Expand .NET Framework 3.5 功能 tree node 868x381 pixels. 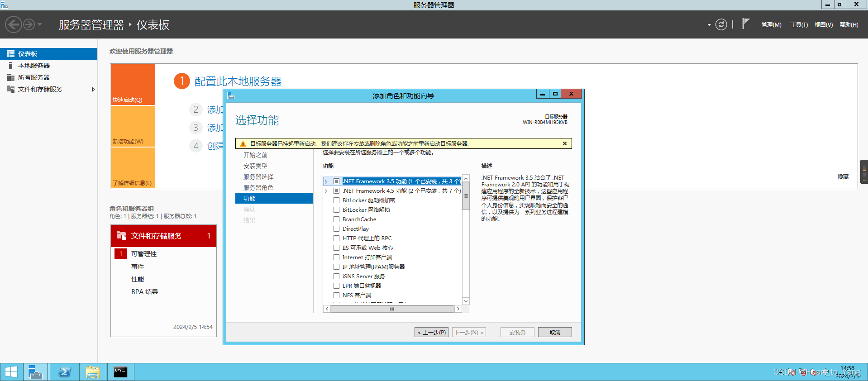pos(326,181)
